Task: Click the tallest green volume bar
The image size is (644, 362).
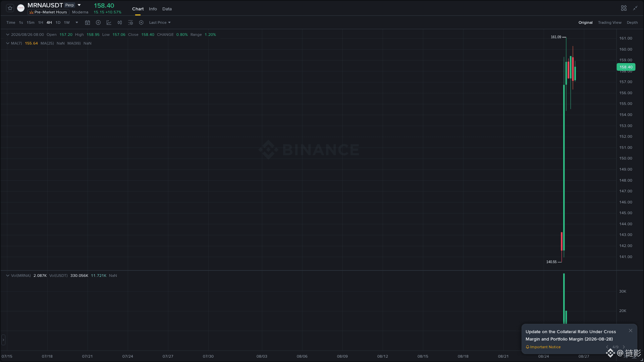Action: 564,298
